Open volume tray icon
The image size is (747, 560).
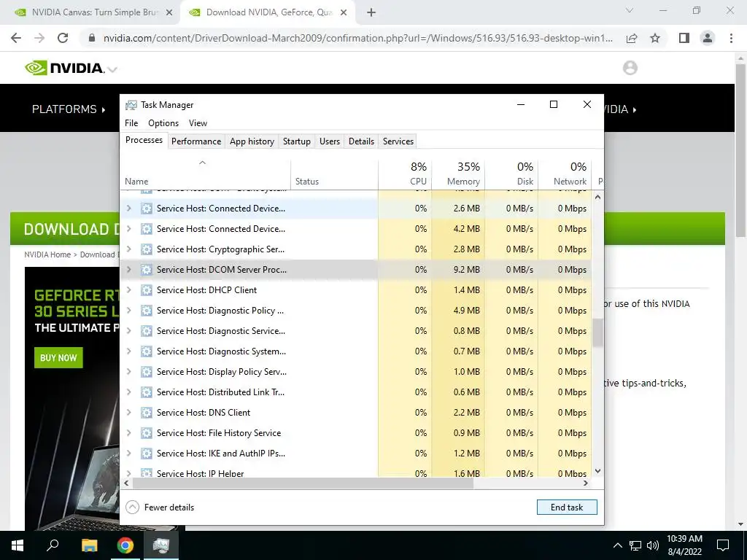pyautogui.click(x=652, y=545)
